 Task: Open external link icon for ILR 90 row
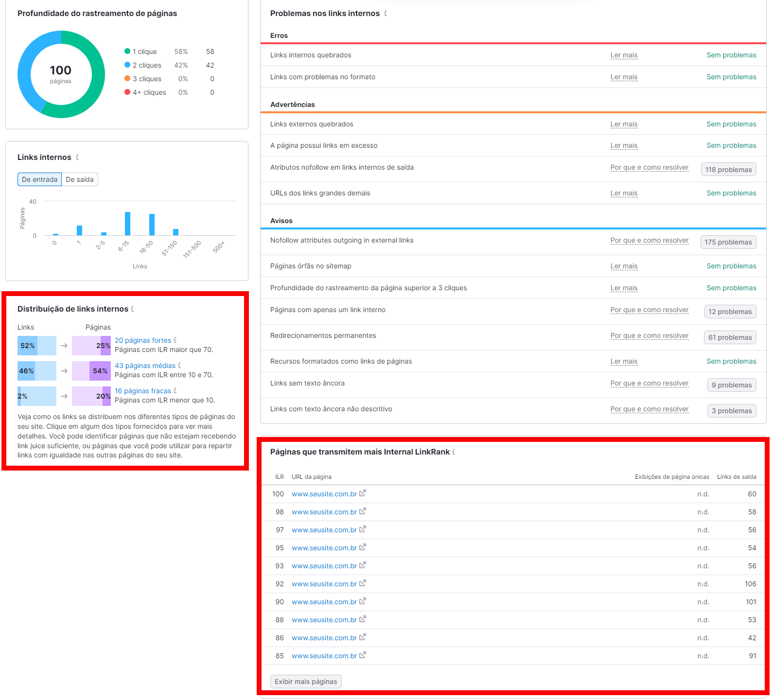point(363,601)
